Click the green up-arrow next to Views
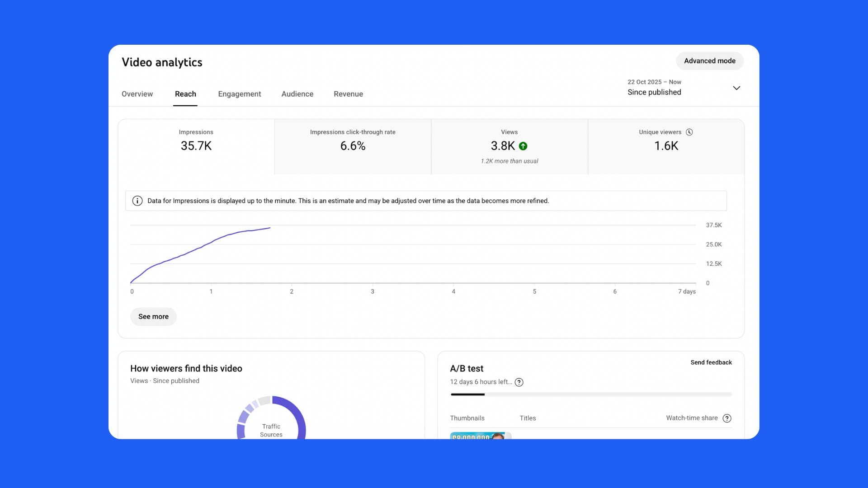 point(523,146)
